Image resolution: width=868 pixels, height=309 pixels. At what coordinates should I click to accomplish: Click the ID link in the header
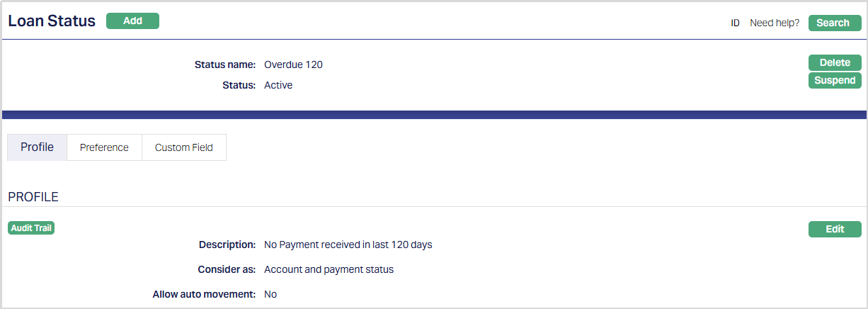[735, 23]
